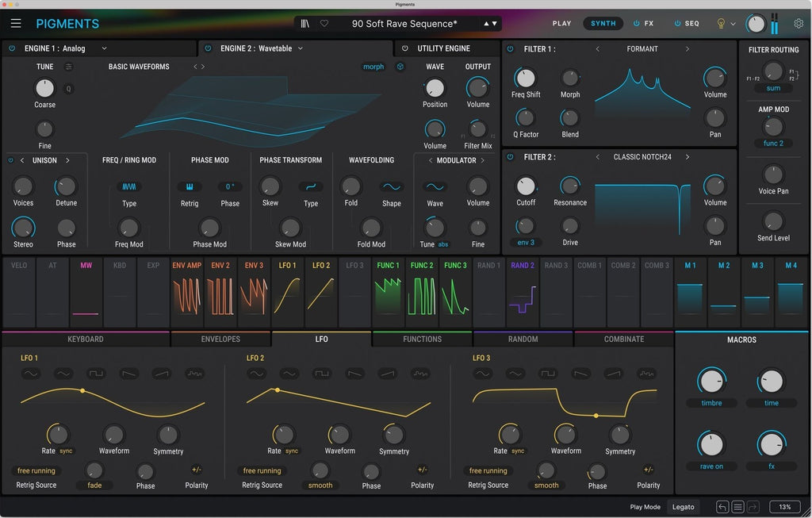Select FUNC 2 modulation source thumbnail
This screenshot has width=812, height=518.
422,292
